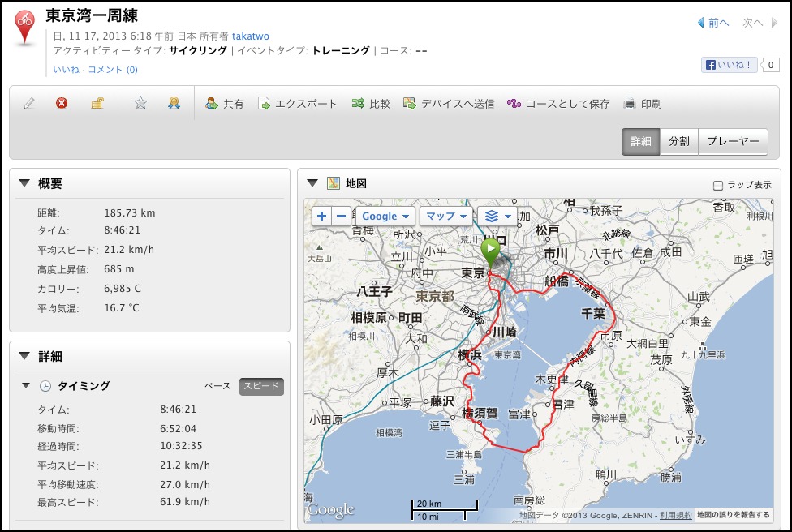Click the Facebook いいね! button
792x532 pixels.
729,65
